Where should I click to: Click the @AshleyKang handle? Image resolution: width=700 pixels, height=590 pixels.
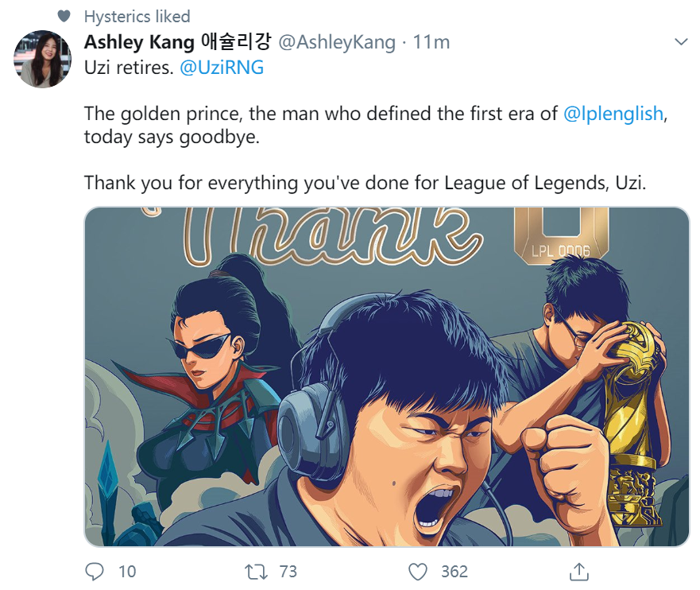(337, 42)
